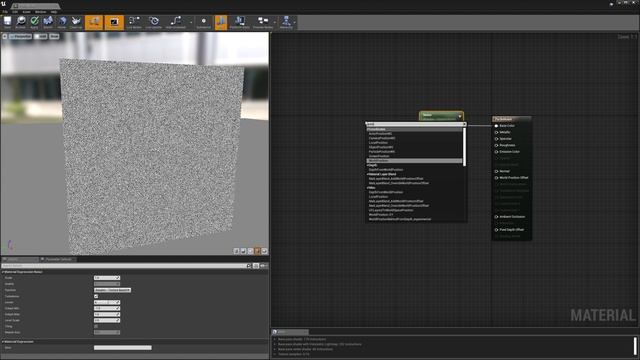
Task: Click the property matrix grid icon
Action: 256,266
